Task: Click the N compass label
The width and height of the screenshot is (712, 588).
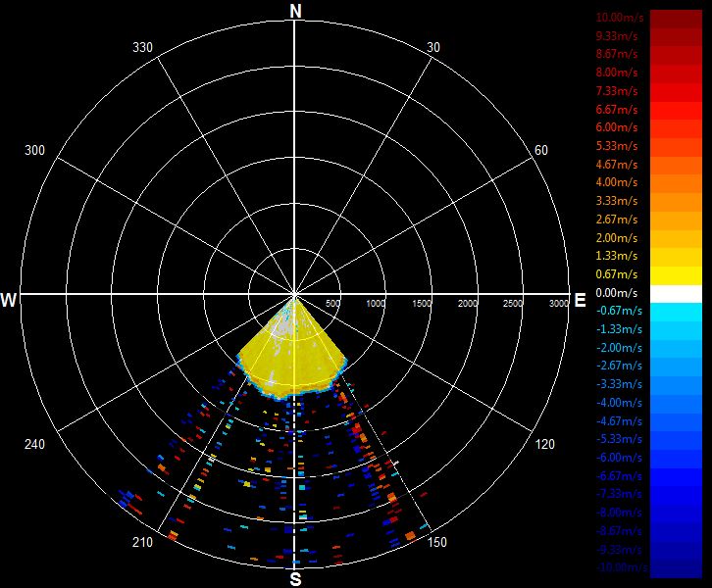Action: (295, 11)
